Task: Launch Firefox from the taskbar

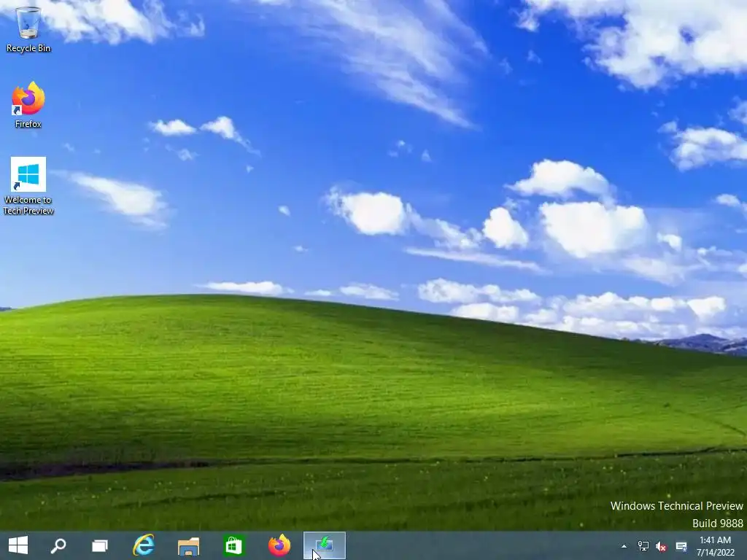Action: (x=279, y=545)
